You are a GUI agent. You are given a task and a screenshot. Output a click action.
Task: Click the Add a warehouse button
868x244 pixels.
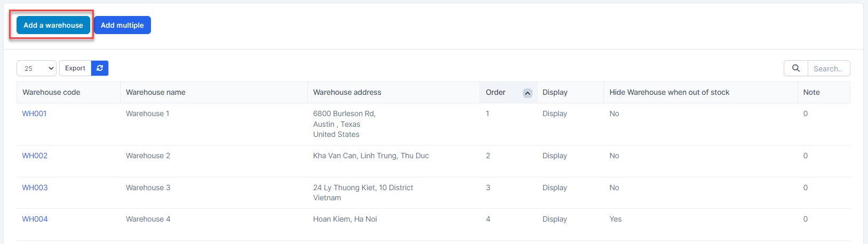click(x=53, y=25)
